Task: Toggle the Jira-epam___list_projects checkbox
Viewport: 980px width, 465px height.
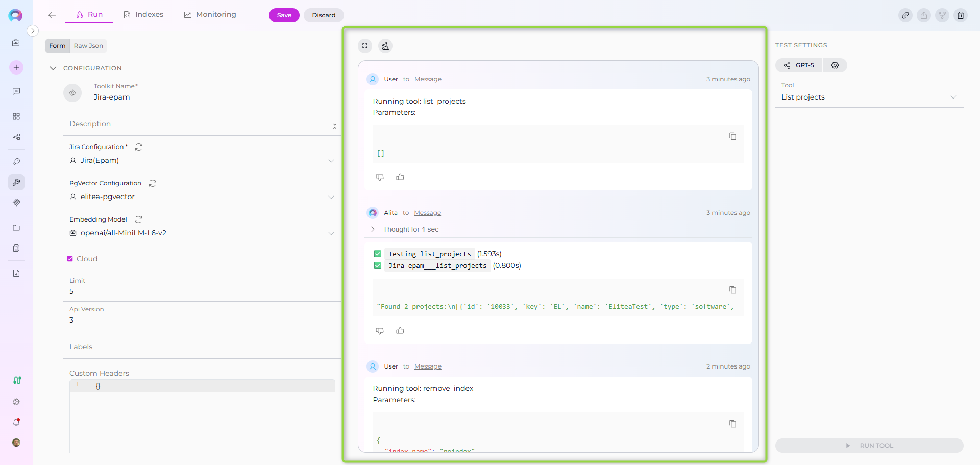Action: click(378, 265)
